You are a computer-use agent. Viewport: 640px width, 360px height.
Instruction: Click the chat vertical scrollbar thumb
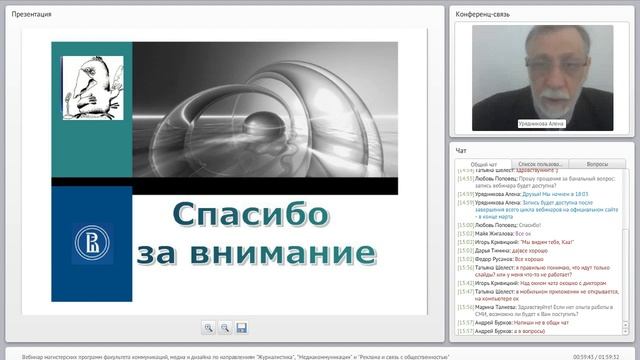pos(625,276)
